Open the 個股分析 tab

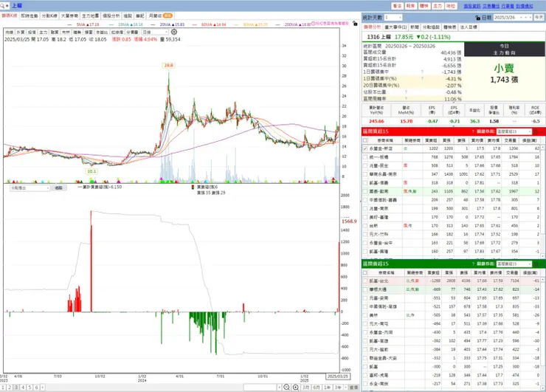(111, 16)
